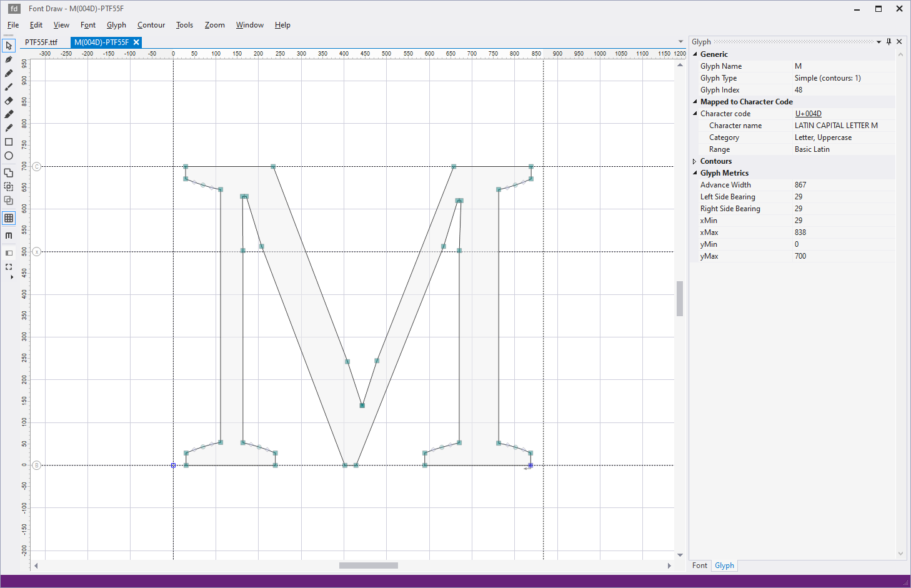911x588 pixels.
Task: Click the fit-to-screen corners icon
Action: point(9,267)
